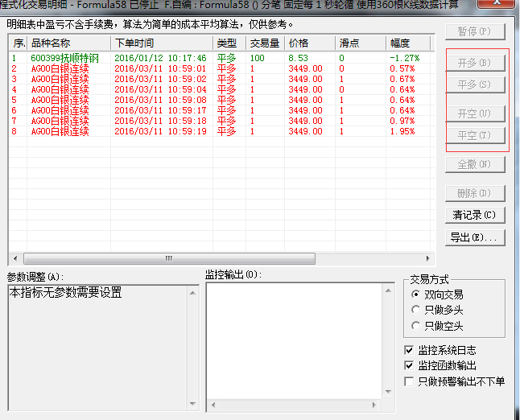Click 监控输出 horizontal scrollbar right arrow

pyautogui.click(x=374, y=405)
